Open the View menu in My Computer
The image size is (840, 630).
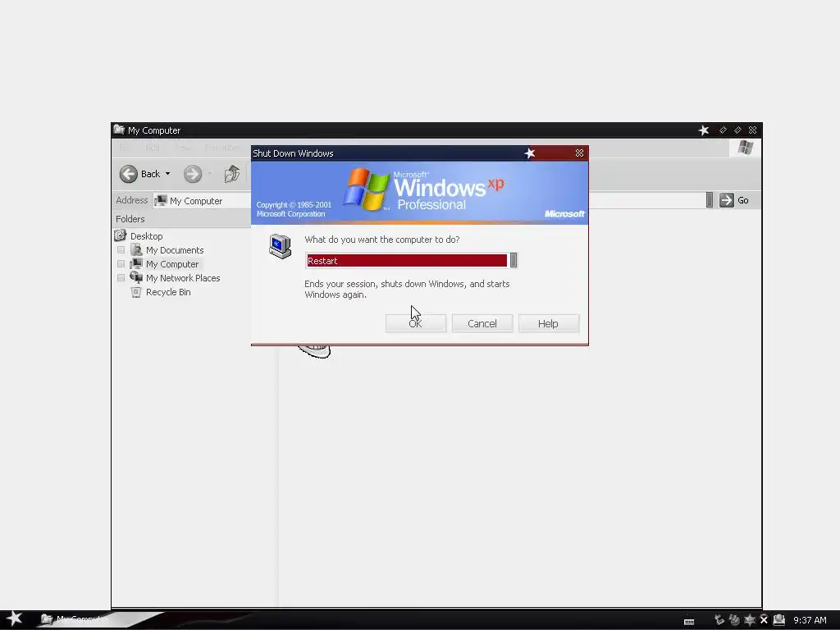point(183,148)
